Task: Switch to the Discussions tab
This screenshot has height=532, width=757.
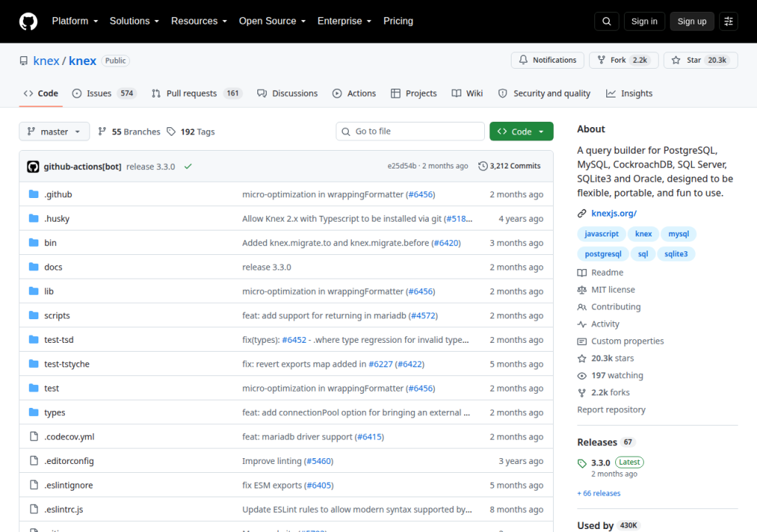Action: point(288,94)
